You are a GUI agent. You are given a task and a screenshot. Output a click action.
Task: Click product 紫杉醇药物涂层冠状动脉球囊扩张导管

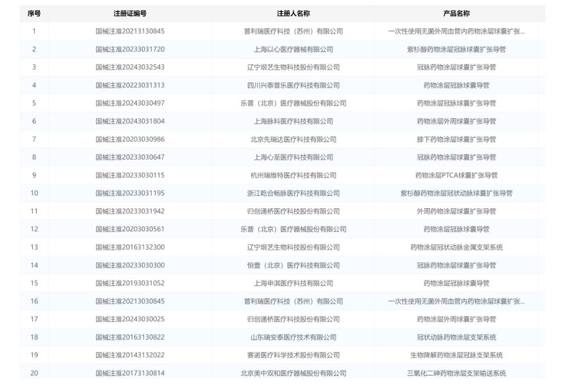click(456, 193)
